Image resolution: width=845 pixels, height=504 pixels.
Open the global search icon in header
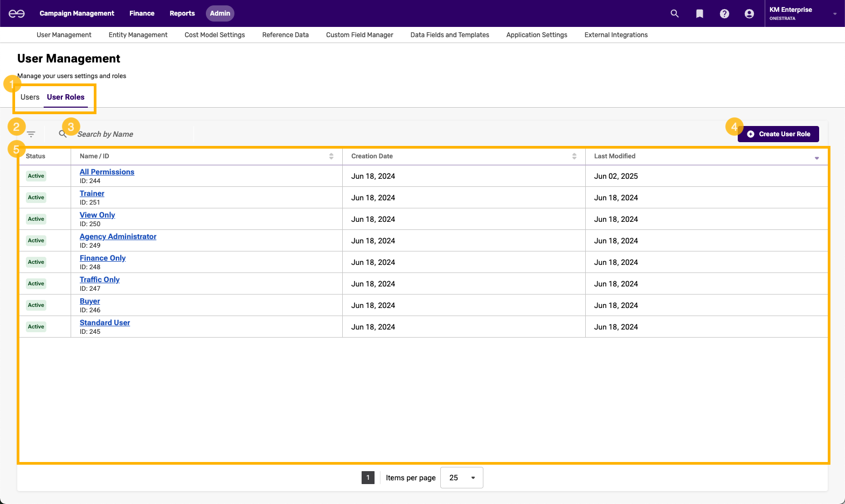(x=674, y=13)
